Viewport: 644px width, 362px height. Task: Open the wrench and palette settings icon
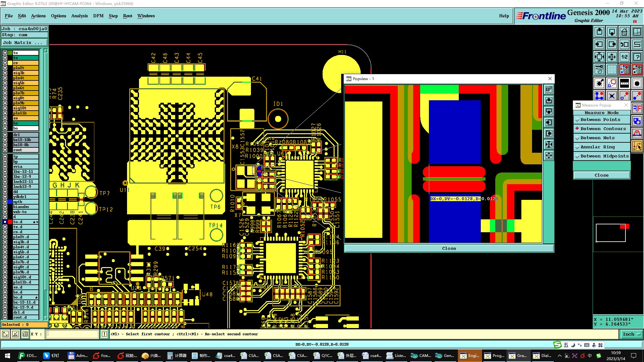(x=599, y=69)
